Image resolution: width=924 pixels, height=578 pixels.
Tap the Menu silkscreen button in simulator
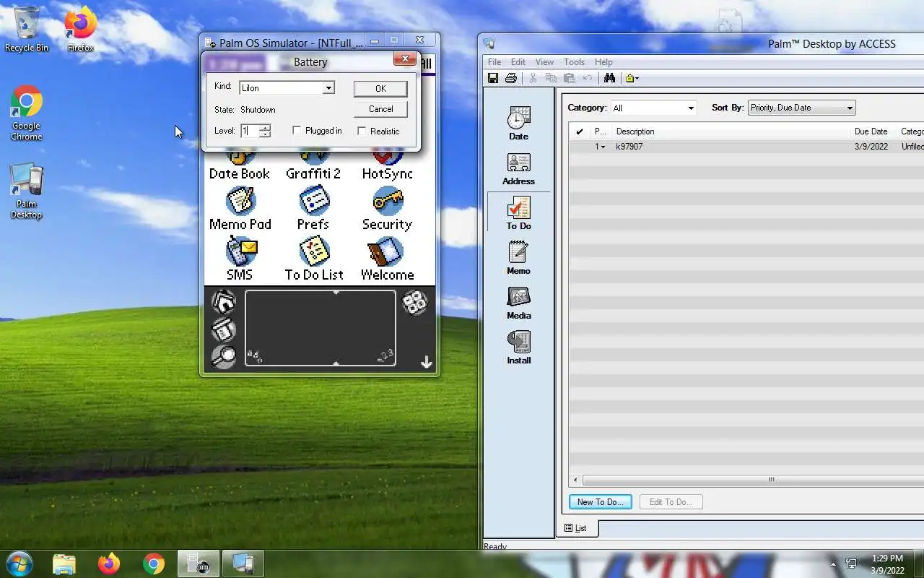click(224, 329)
